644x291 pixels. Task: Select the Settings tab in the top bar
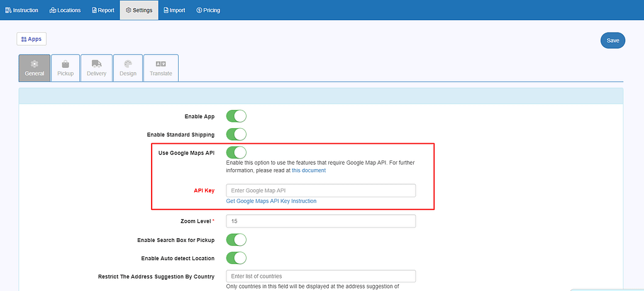(139, 10)
